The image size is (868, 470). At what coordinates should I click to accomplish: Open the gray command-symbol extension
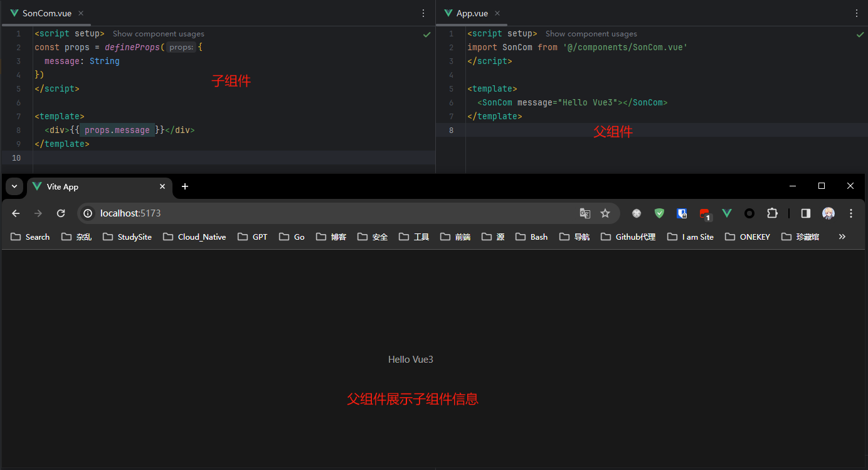pos(637,213)
